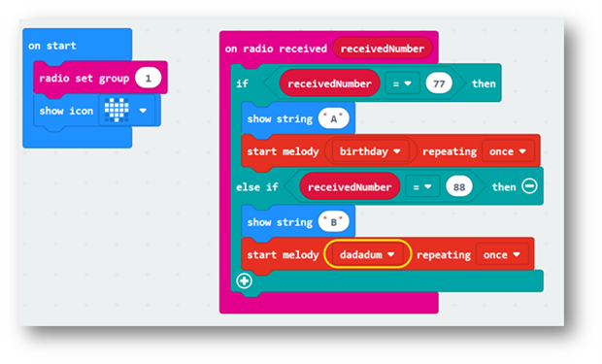Remove else-if branch with minus icon
The height and width of the screenshot is (364, 602).
click(529, 186)
